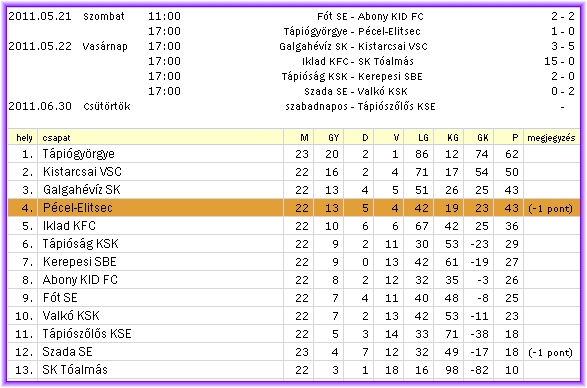Select the Szada SE - Valkó KSK fixture

pyautogui.click(x=356, y=91)
